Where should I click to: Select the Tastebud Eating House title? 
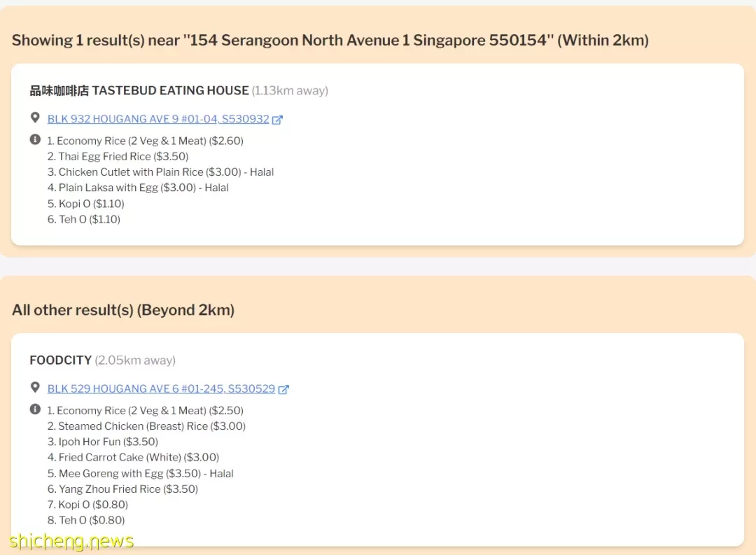(x=139, y=91)
